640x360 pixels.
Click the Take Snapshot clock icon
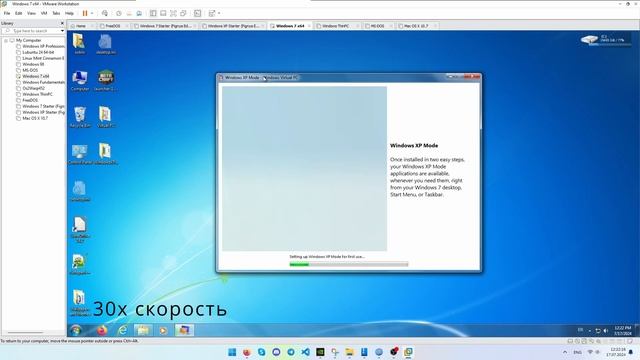tap(119, 13)
